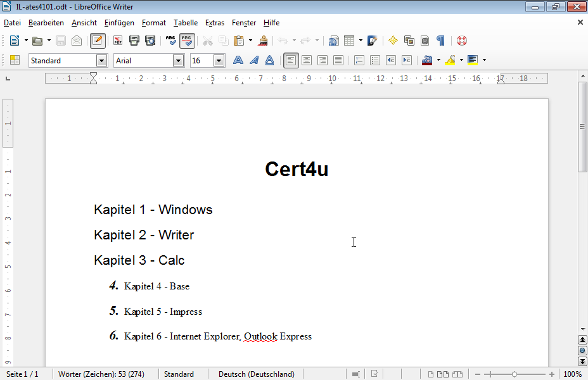The image size is (588, 380).
Task: Apply the Font Color swatch
Action: 427,60
